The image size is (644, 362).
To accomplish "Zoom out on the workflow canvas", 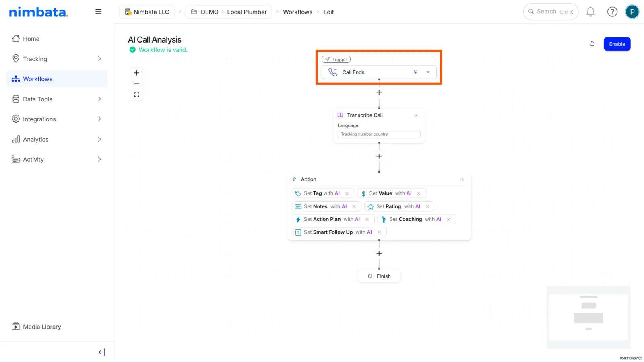I will [x=137, y=84].
